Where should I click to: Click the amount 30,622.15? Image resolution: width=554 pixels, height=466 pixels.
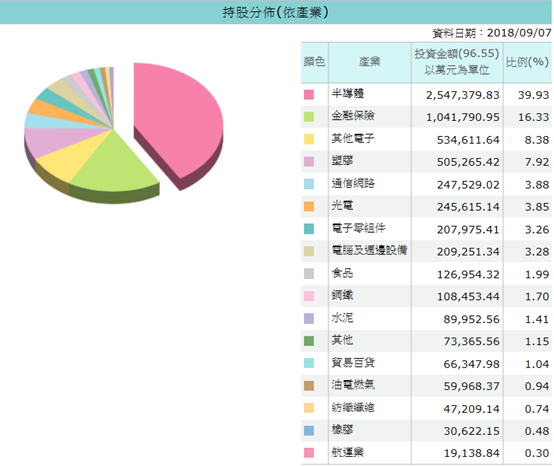[472, 431]
